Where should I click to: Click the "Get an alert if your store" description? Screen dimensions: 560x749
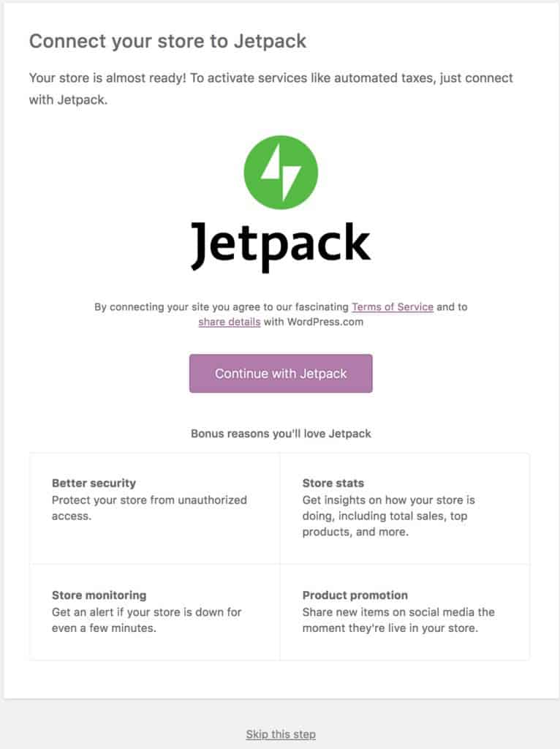[146, 620]
